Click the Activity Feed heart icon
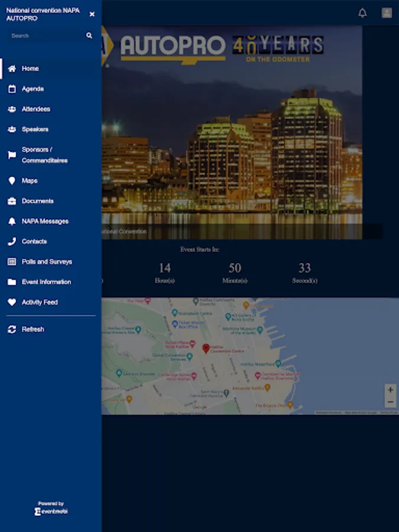399x532 pixels. point(12,302)
